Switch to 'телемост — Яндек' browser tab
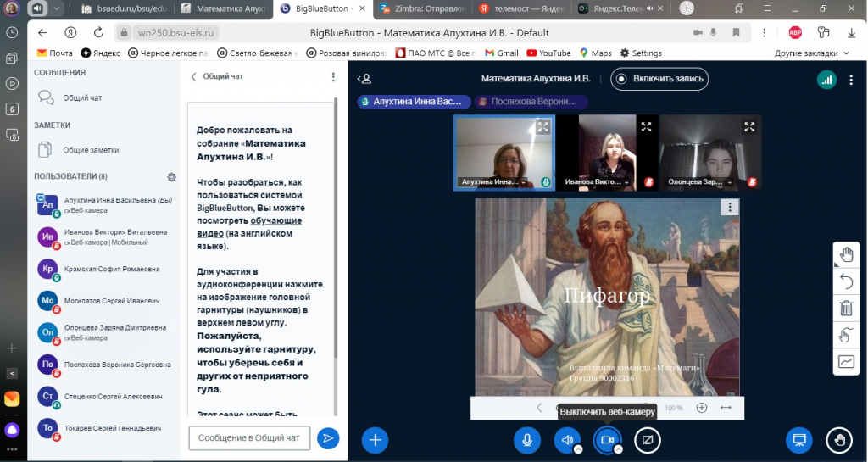This screenshot has width=868, height=462. [522, 8]
